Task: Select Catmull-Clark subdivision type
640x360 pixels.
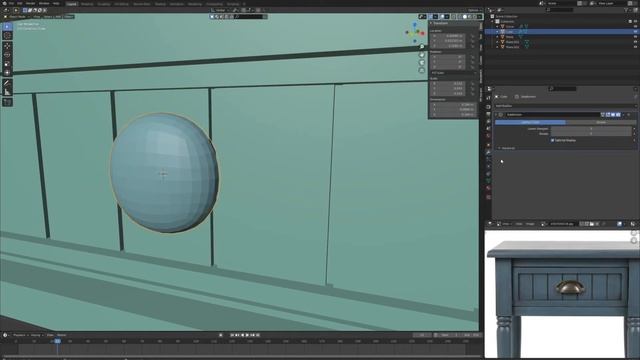Action: pos(530,122)
